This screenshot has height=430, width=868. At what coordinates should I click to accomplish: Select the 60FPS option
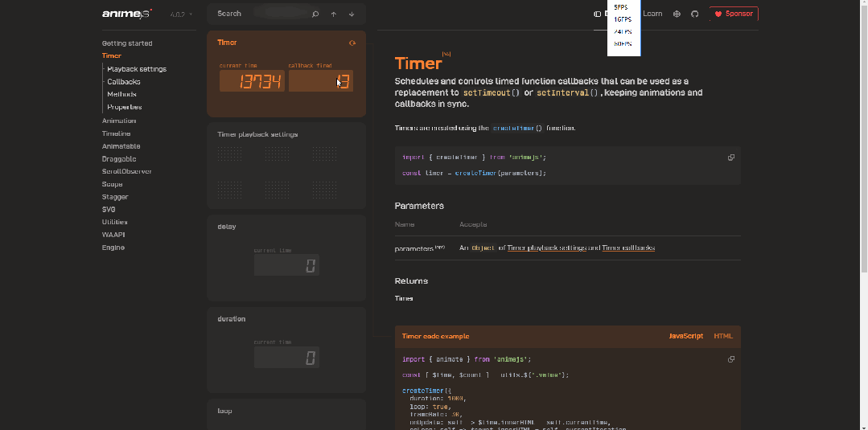(x=623, y=43)
